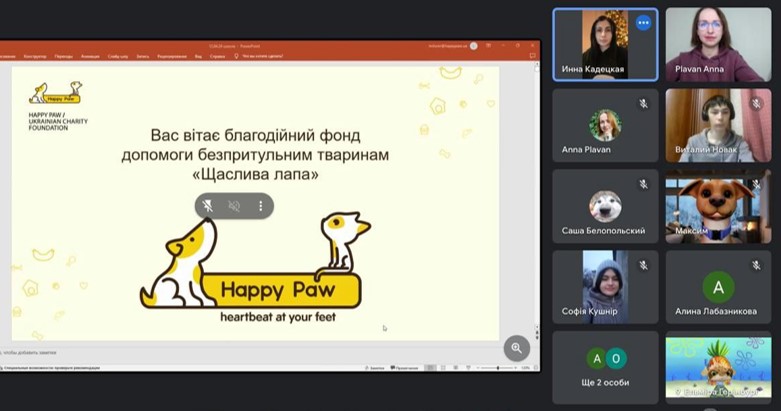Click the lightbulb Tell Me search icon
781x411 pixels.
[x=236, y=56]
